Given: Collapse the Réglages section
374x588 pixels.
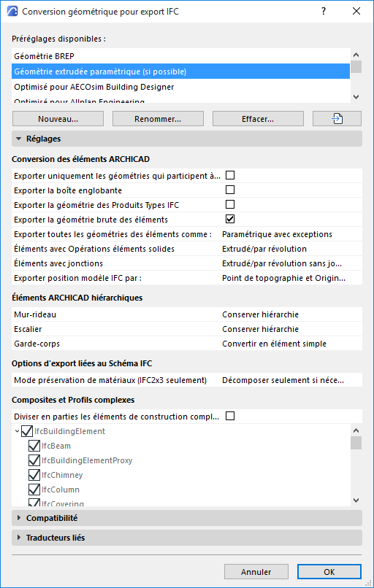Looking at the screenshot, I should coord(186,139).
